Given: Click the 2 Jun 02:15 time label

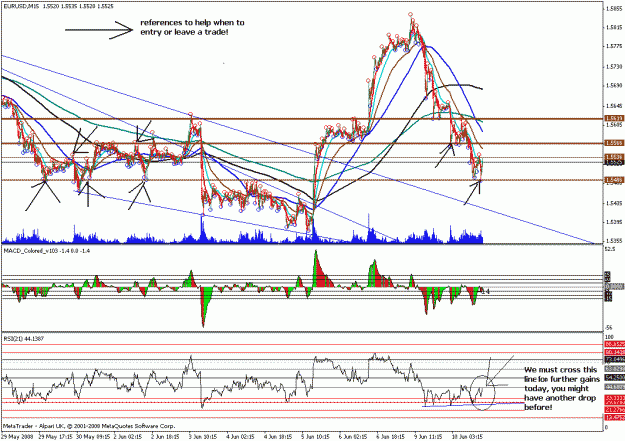Looking at the screenshot, I should tap(130, 437).
